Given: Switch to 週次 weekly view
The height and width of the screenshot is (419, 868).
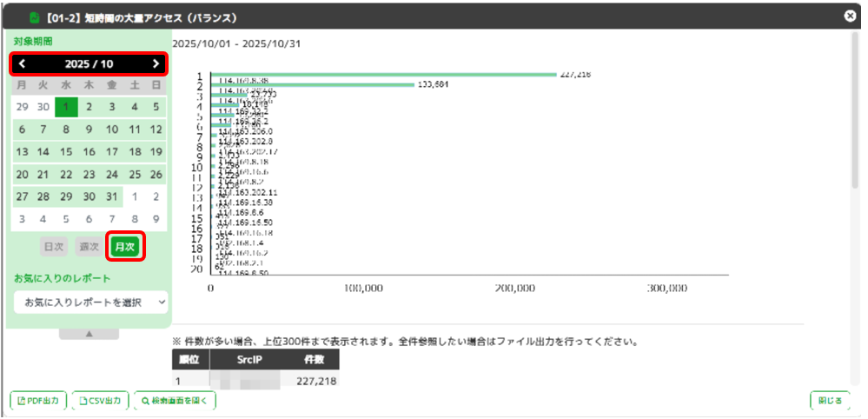Looking at the screenshot, I should (89, 247).
